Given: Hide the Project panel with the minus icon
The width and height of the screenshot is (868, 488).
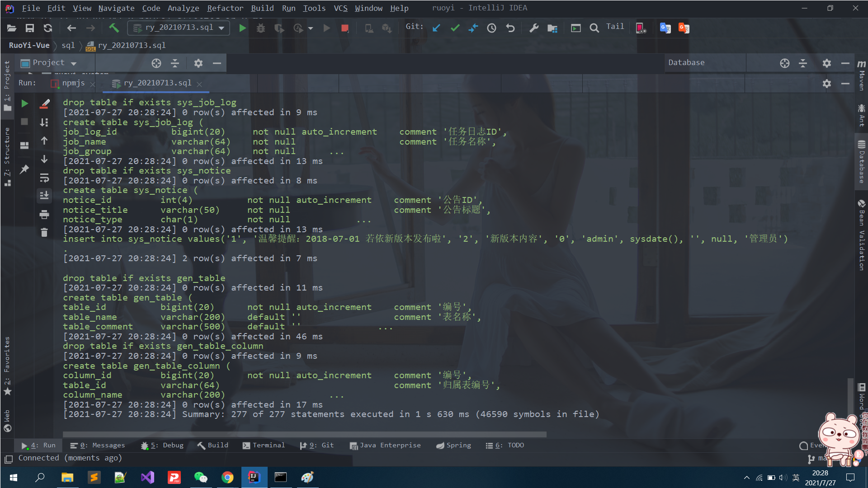Looking at the screenshot, I should [x=217, y=63].
